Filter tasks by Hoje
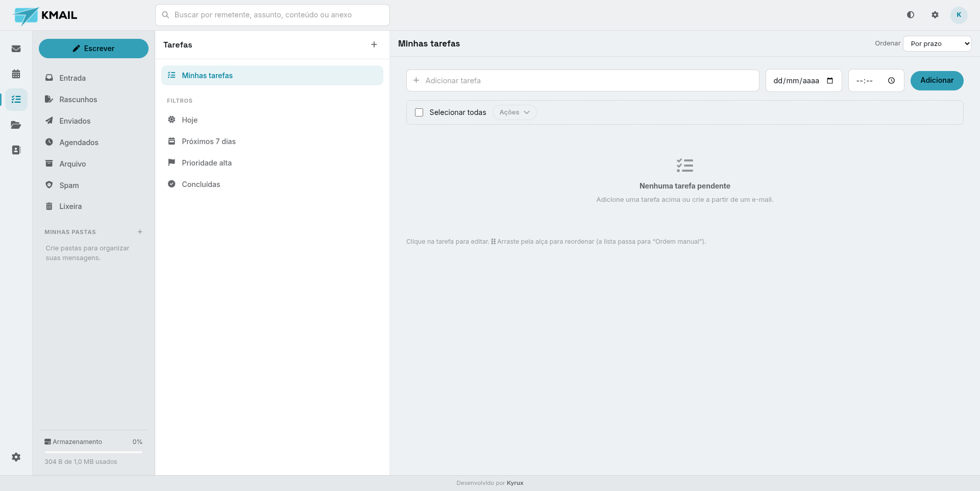 (x=272, y=120)
